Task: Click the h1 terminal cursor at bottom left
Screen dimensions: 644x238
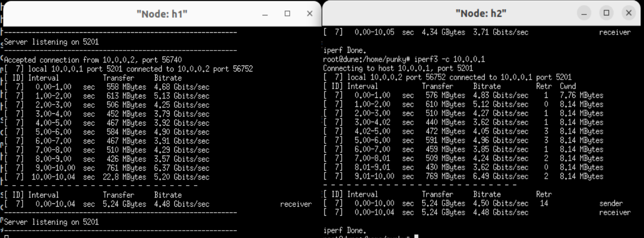Action: [7, 237]
